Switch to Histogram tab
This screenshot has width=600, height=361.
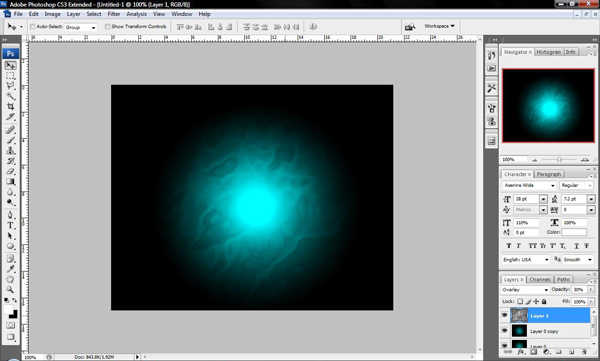point(548,52)
